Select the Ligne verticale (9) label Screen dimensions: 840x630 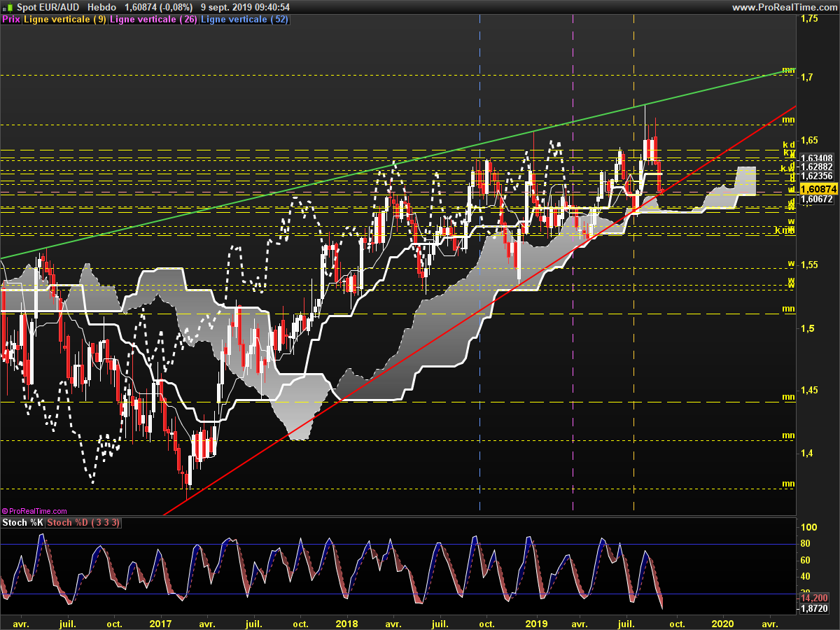point(65,20)
